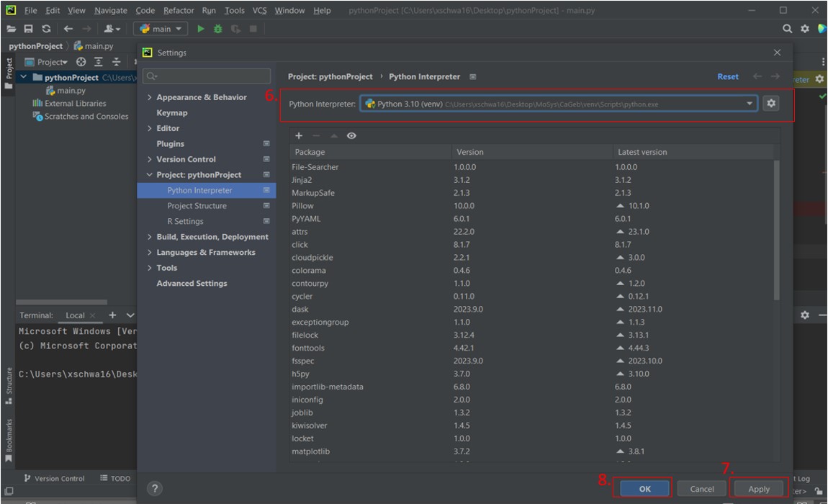Collapse pythonProject folder in tree

pos(23,77)
